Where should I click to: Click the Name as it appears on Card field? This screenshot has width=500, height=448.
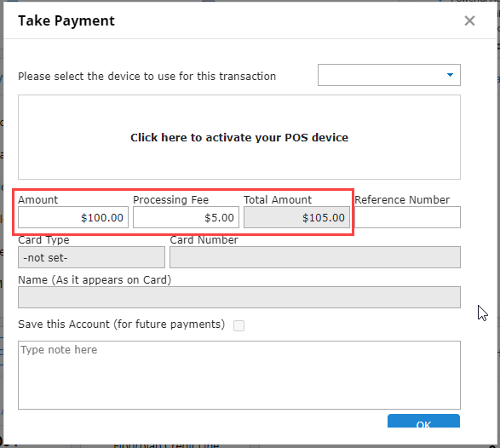coord(239,297)
